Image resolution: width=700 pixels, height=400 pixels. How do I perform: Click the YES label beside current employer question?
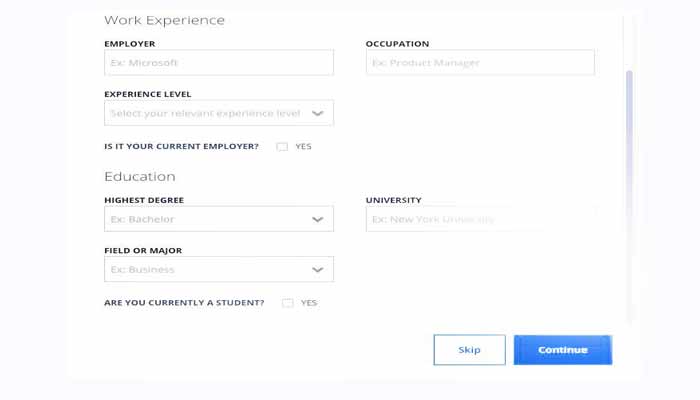(303, 147)
